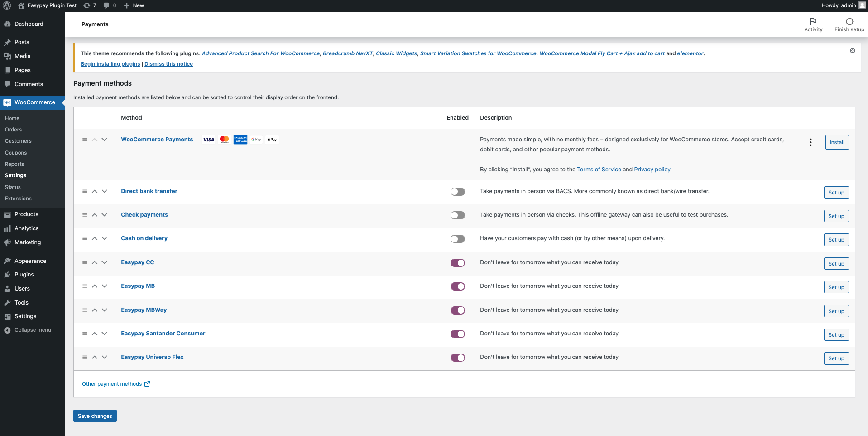Image resolution: width=868 pixels, height=436 pixels.
Task: Click the drag handle for Easypay CC
Action: tap(85, 262)
